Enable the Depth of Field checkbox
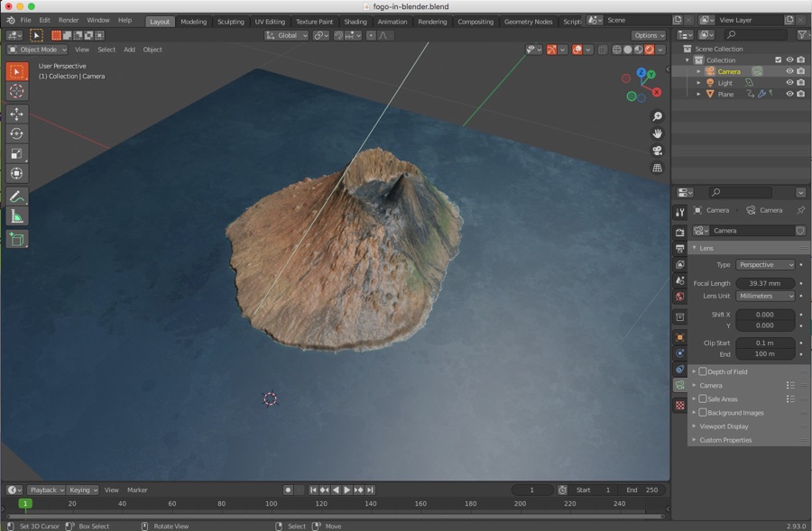Viewport: 812px width, 531px height. tap(703, 371)
